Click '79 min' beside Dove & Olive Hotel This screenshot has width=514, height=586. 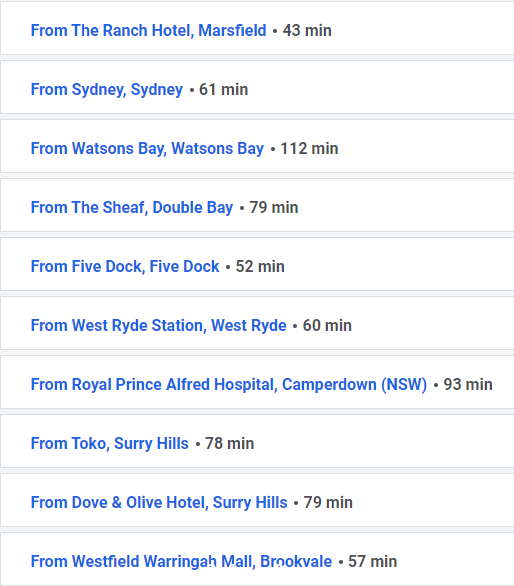point(328,503)
